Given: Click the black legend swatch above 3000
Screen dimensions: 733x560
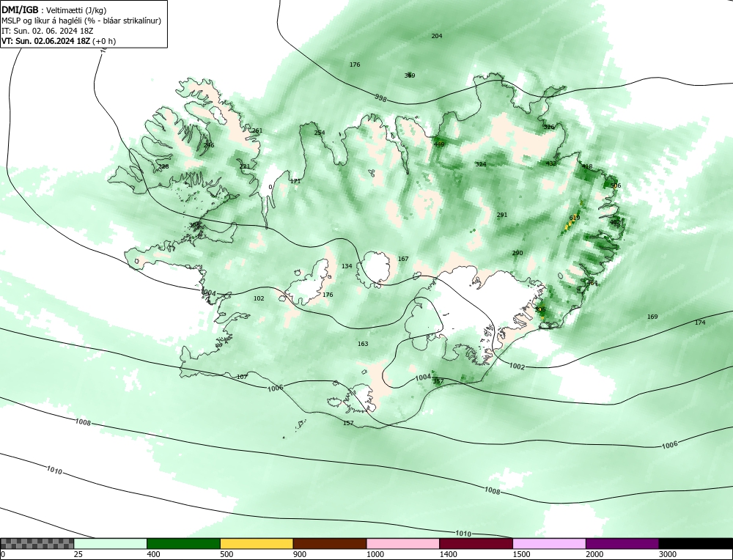Looking at the screenshot, I should (696, 543).
